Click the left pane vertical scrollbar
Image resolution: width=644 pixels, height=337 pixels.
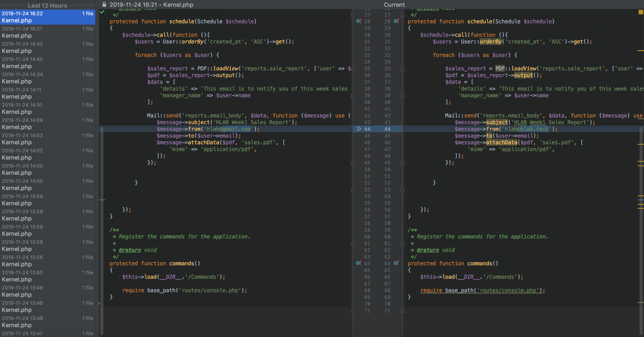102,230
